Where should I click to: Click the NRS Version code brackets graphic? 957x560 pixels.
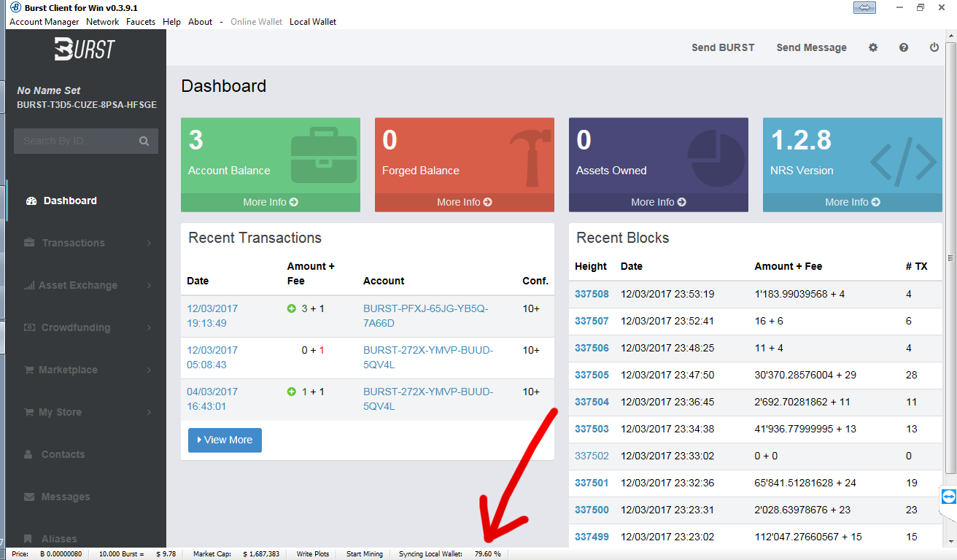click(x=903, y=162)
